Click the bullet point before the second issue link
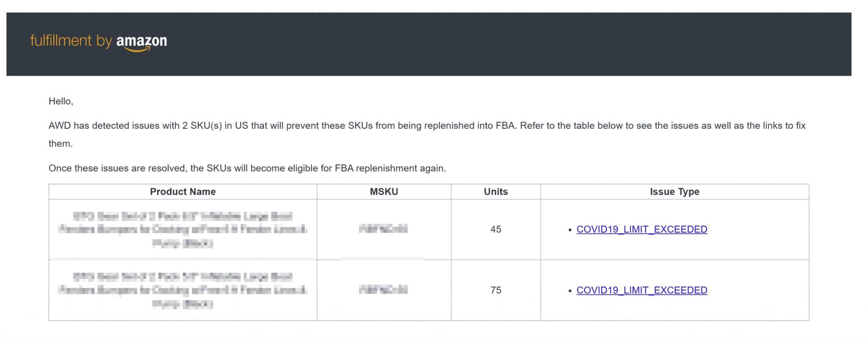The image size is (868, 337). click(570, 291)
